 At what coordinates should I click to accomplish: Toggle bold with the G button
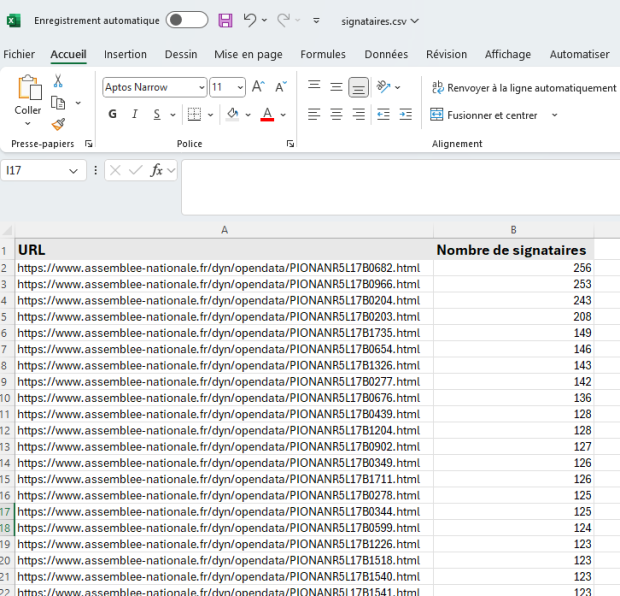(x=113, y=114)
